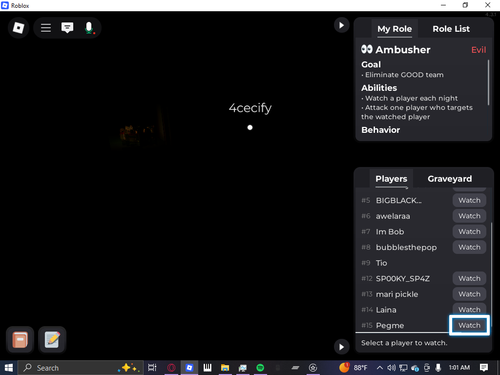Open the microphone tray icon
This screenshot has width=500, height=375.
point(438,368)
